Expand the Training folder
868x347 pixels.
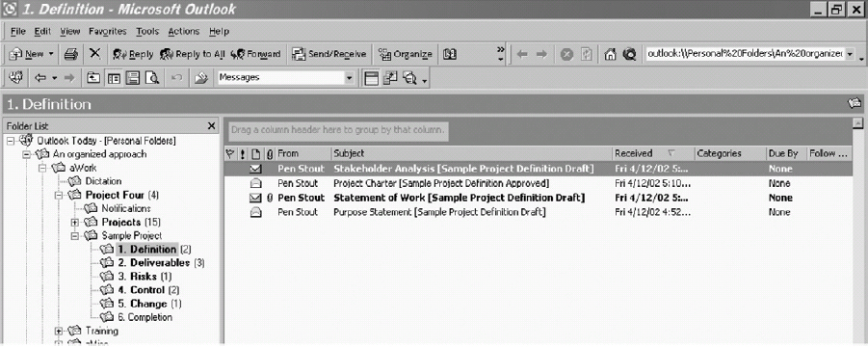click(x=58, y=331)
